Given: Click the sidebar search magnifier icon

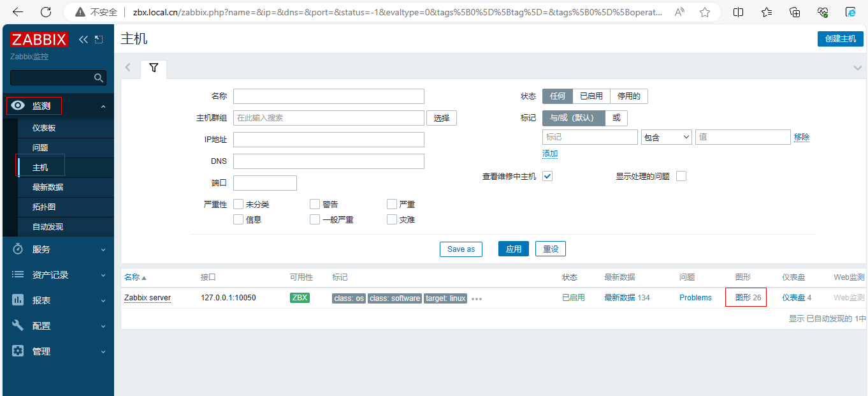Looking at the screenshot, I should 98,78.
